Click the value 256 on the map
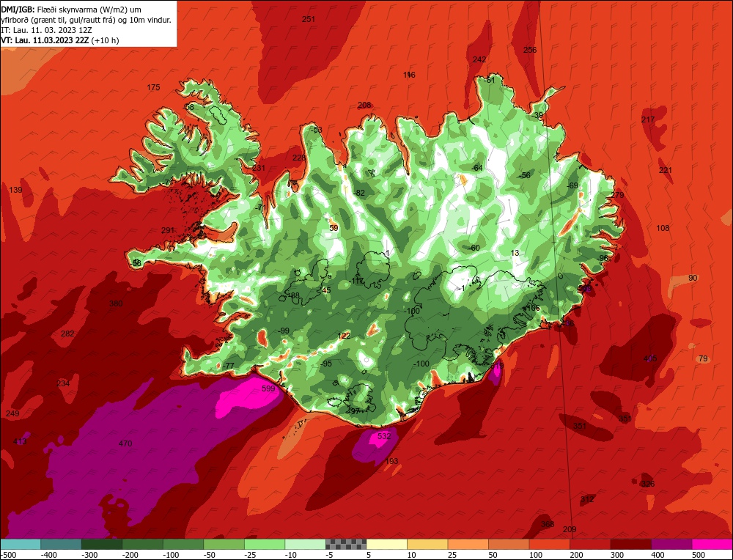 point(530,50)
